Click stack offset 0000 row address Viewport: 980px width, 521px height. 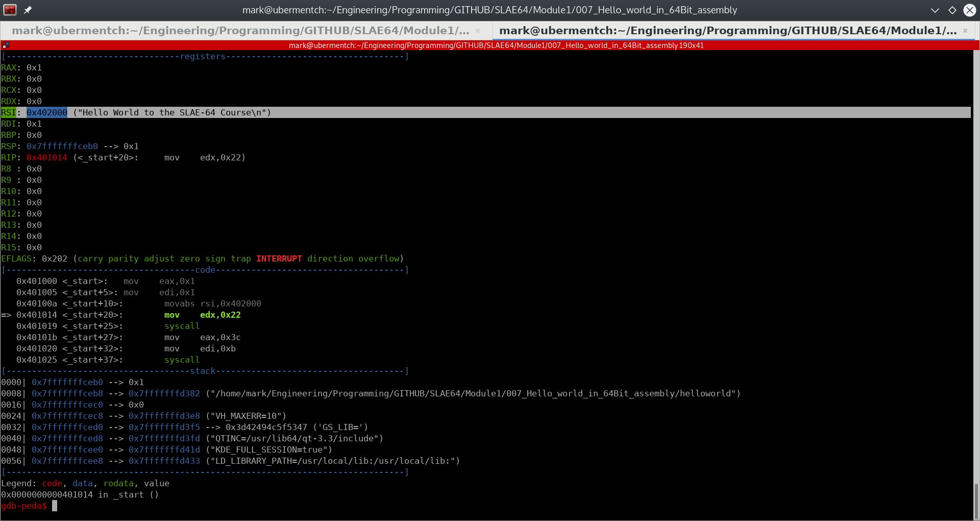[x=67, y=382]
